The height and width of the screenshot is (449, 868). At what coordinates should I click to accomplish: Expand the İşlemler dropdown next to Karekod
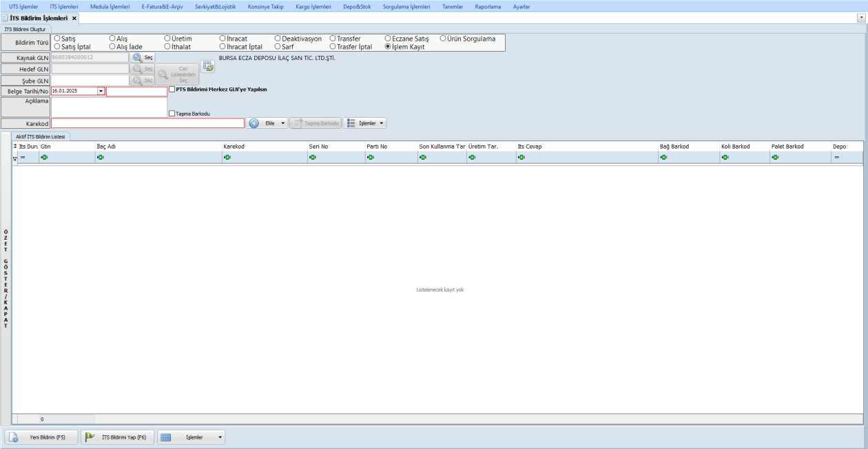(364, 123)
